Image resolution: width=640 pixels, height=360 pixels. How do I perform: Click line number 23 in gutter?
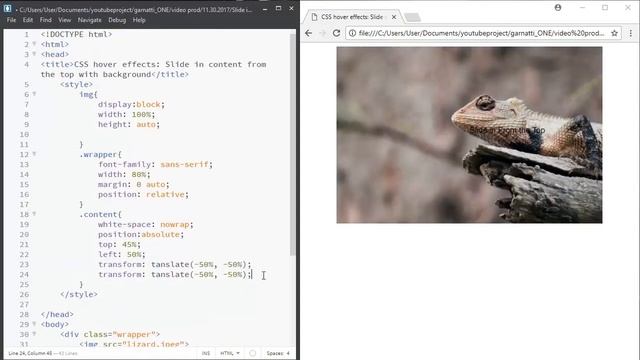point(24,264)
